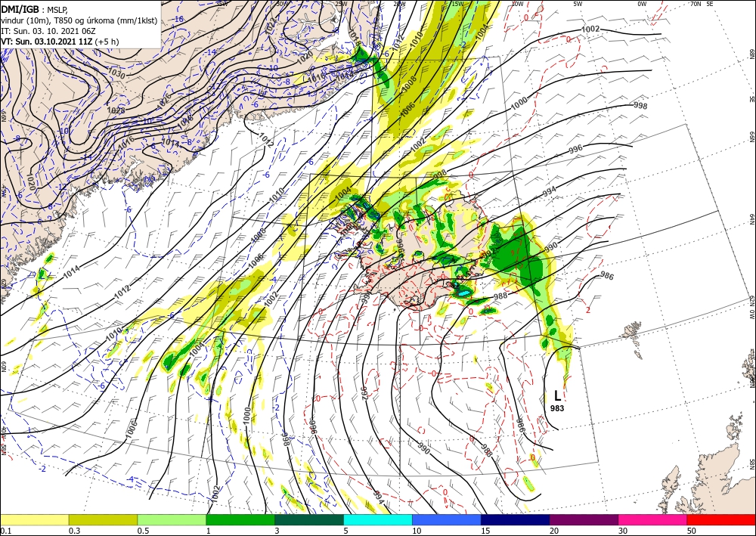Click the red 50 mm legend swatch
This screenshot has width=756, height=536.
pos(721,519)
